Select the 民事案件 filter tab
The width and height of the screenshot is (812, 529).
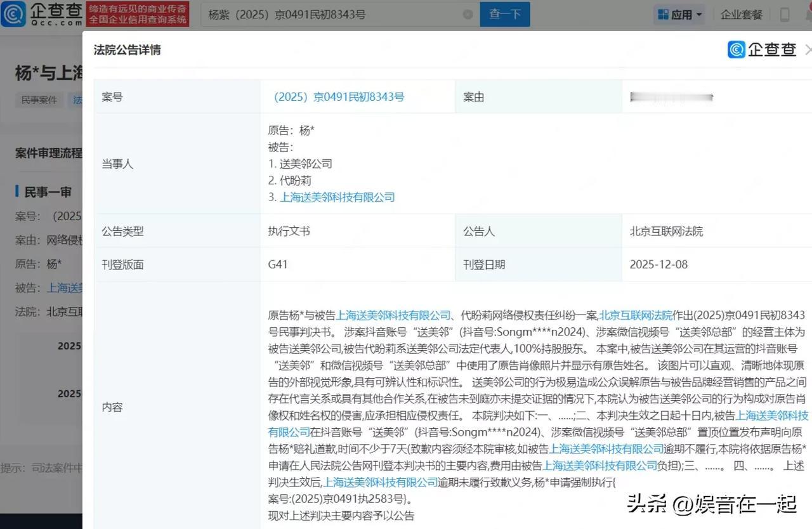(x=38, y=100)
